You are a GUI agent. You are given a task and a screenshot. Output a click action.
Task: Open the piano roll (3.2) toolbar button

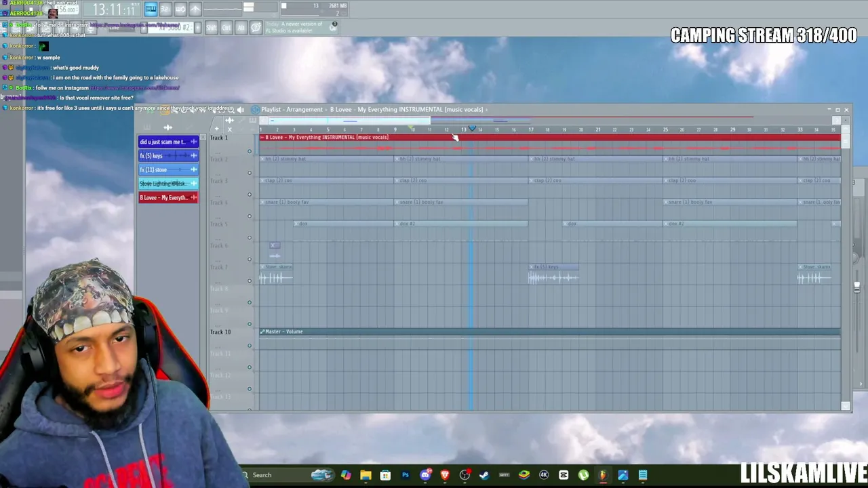coord(165,9)
